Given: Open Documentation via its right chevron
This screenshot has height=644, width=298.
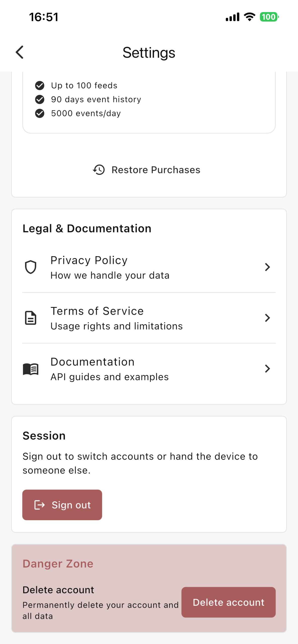Looking at the screenshot, I should (x=267, y=369).
